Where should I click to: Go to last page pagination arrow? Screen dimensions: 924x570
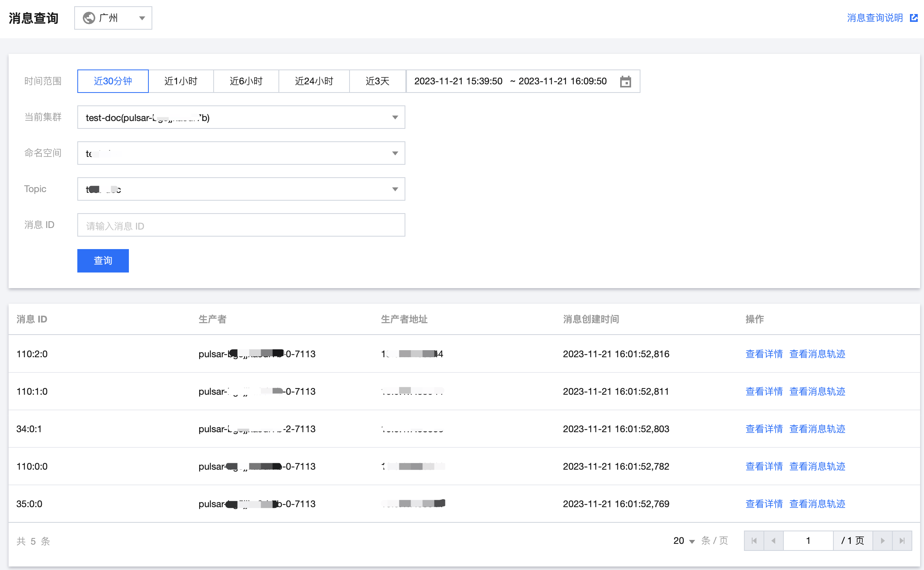(x=902, y=541)
